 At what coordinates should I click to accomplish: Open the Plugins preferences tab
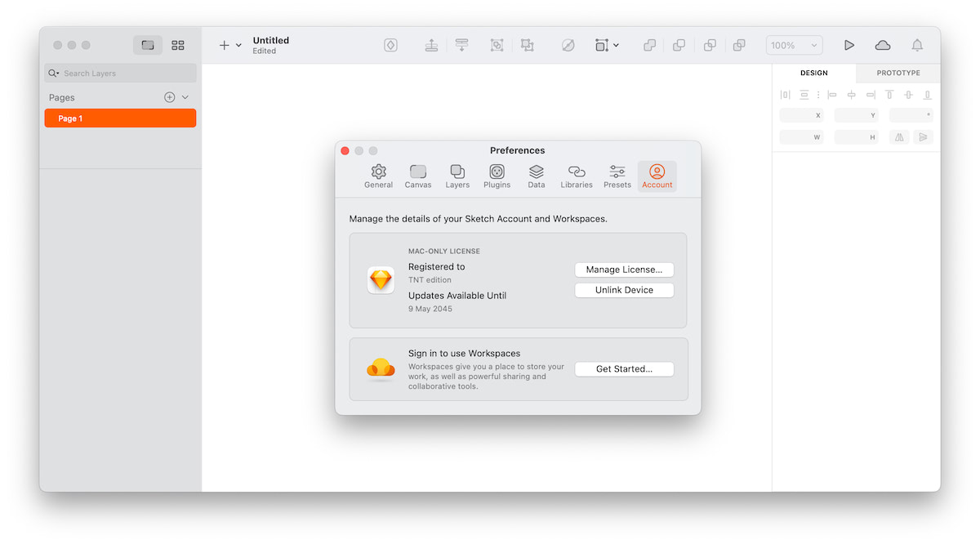497,176
